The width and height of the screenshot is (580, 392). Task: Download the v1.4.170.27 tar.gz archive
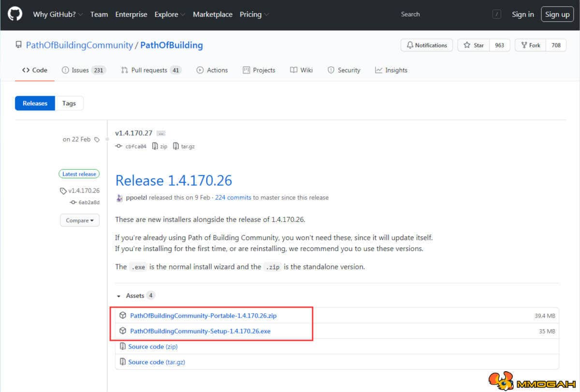pos(184,146)
